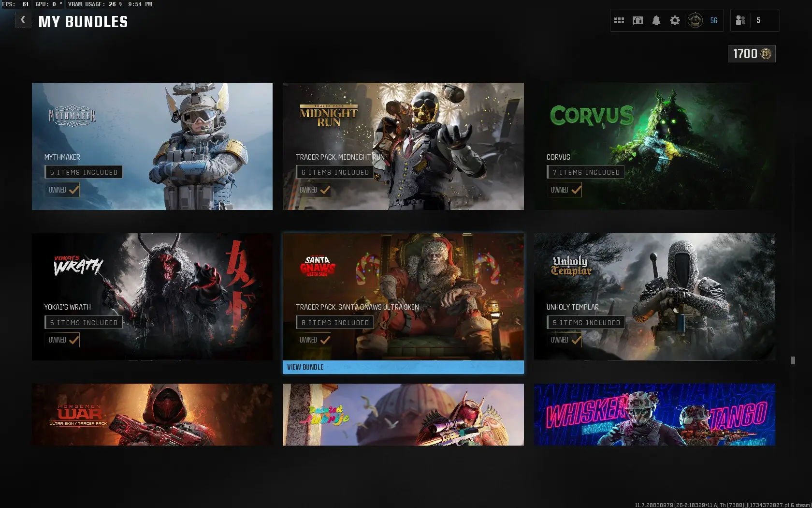Open the Mythmaker bundle tile

click(152, 146)
